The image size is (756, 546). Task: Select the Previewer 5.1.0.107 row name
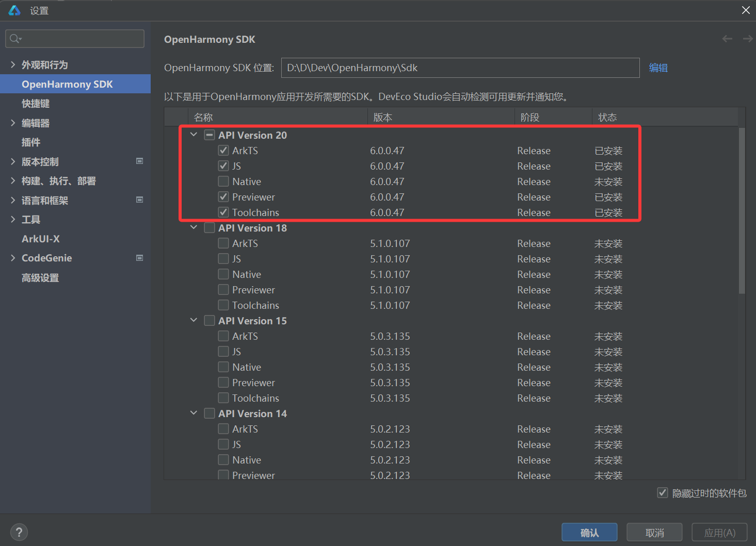pos(253,290)
